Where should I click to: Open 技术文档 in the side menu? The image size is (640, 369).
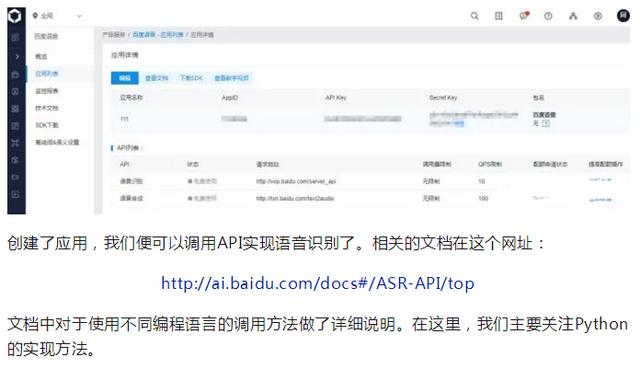[47, 108]
